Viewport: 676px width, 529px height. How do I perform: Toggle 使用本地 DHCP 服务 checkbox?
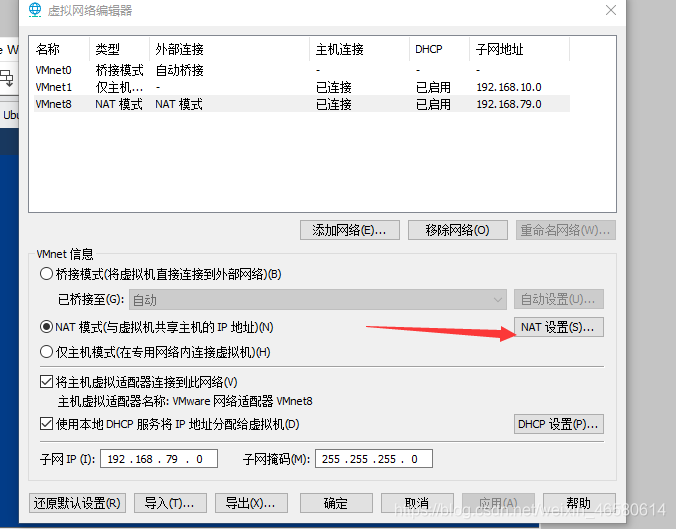pyautogui.click(x=46, y=423)
